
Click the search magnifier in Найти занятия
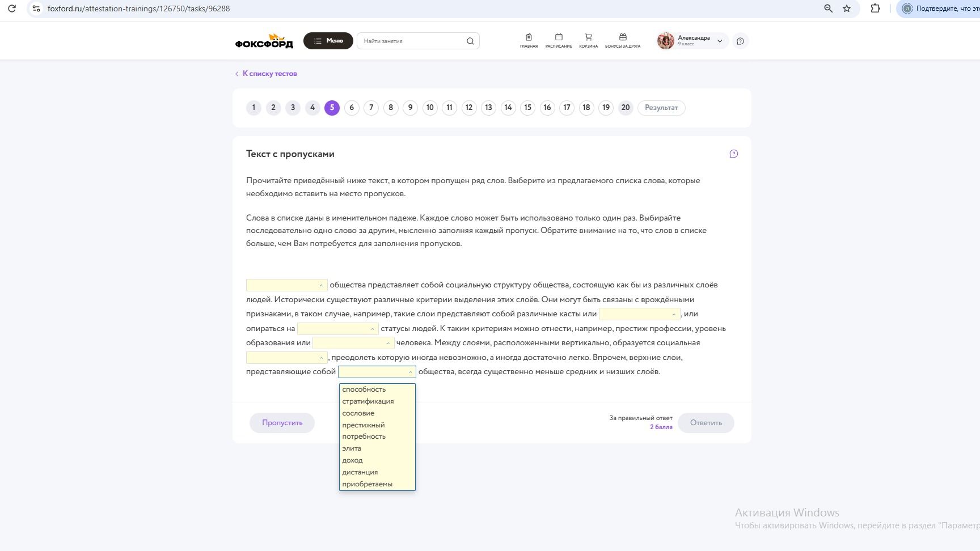tap(470, 41)
